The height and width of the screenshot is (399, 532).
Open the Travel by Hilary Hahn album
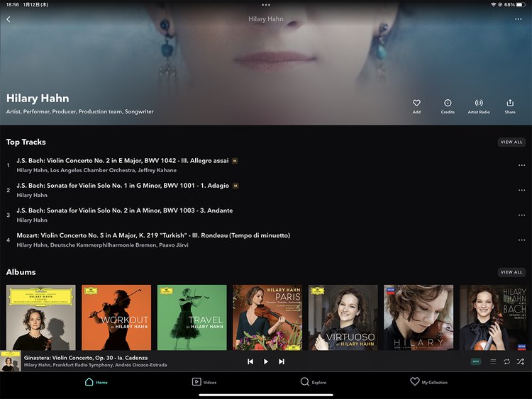pos(192,317)
